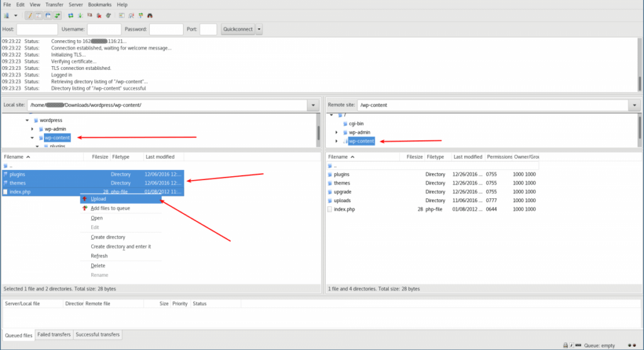Toggle synchronized browsing in toolbar
Viewport: 644px width, 350px height.
[140, 16]
